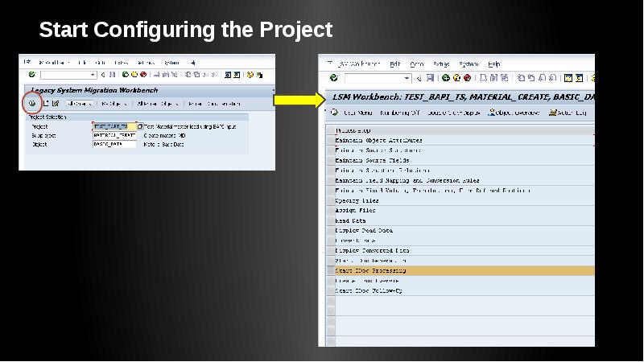Viewport: 644px width, 362px height.
Task: Click User Menu button in right window
Action: (357, 113)
